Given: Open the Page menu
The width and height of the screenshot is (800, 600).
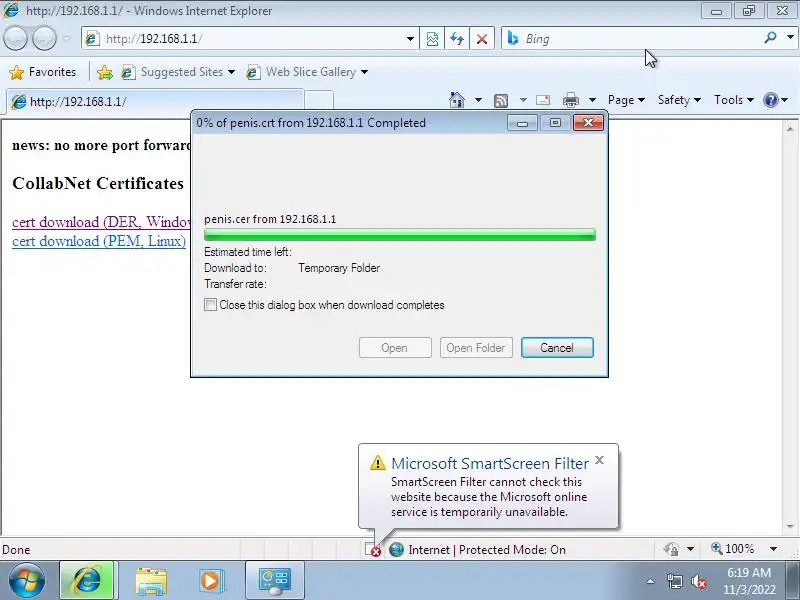Looking at the screenshot, I should pyautogui.click(x=626, y=100).
